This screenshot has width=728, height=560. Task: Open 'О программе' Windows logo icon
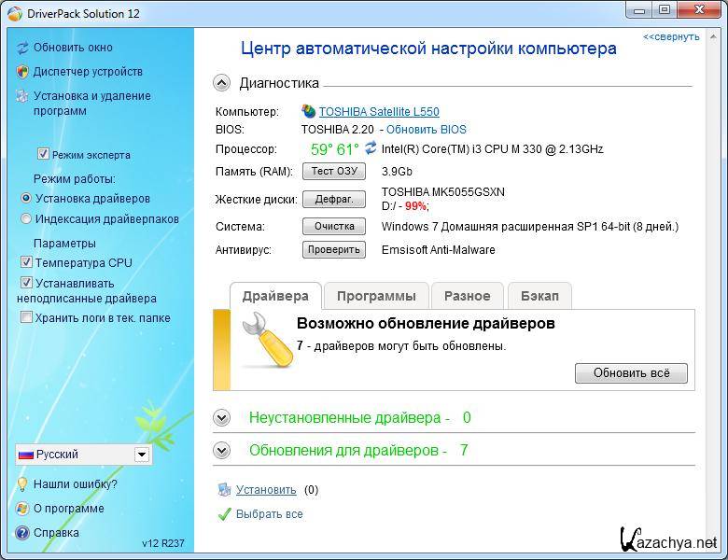point(22,509)
